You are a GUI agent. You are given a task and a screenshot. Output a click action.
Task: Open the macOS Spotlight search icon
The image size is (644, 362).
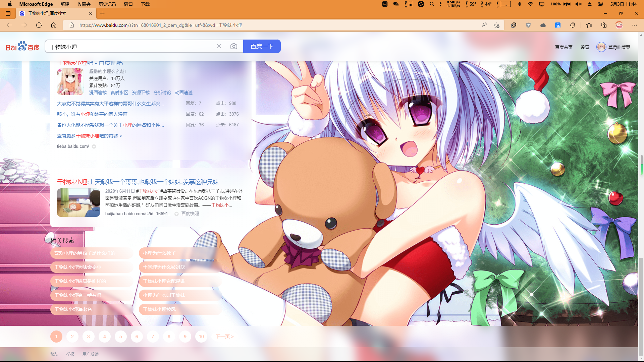pyautogui.click(x=432, y=4)
